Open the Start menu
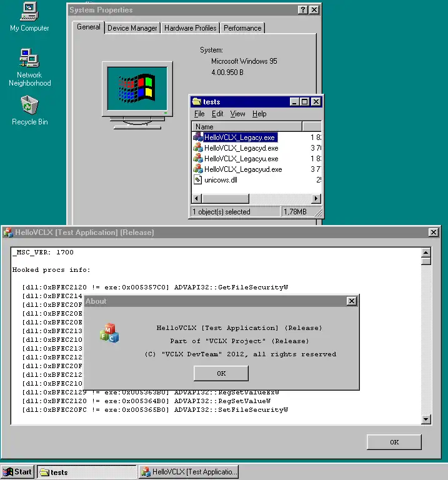This screenshot has height=480, width=448. pos(17,472)
